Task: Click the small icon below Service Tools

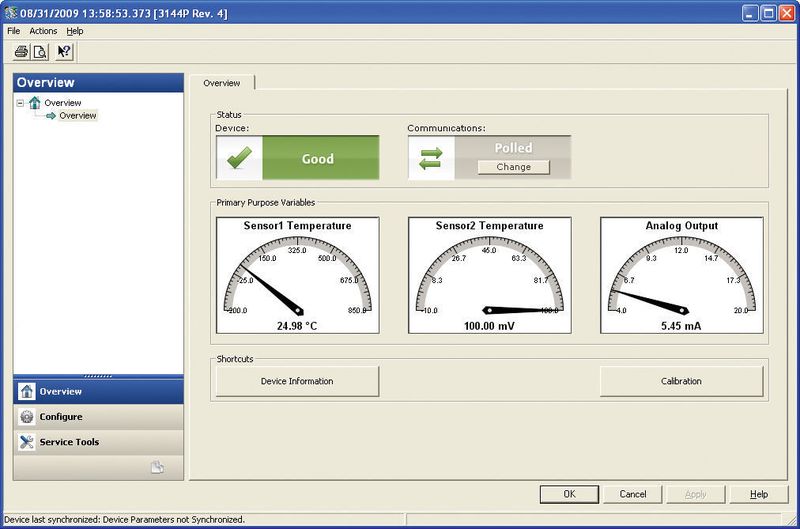Action: tap(157, 467)
